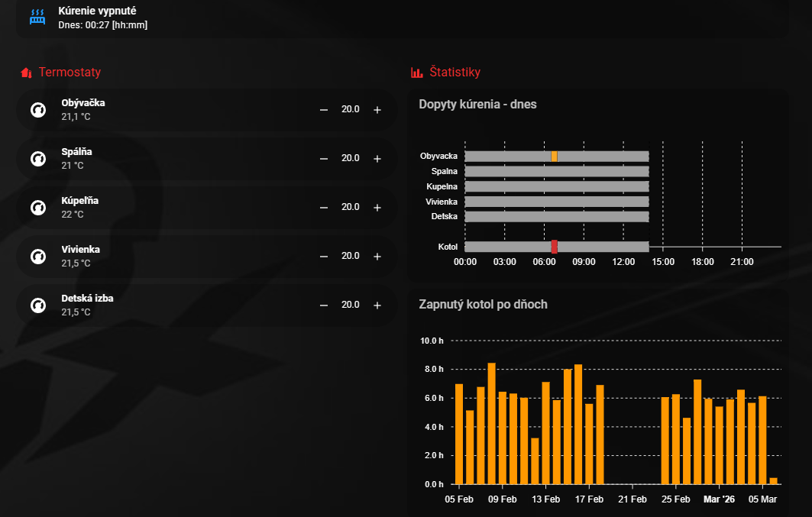Click the orange Obyvacka heating demand segment
The width and height of the screenshot is (812, 517).
[554, 156]
